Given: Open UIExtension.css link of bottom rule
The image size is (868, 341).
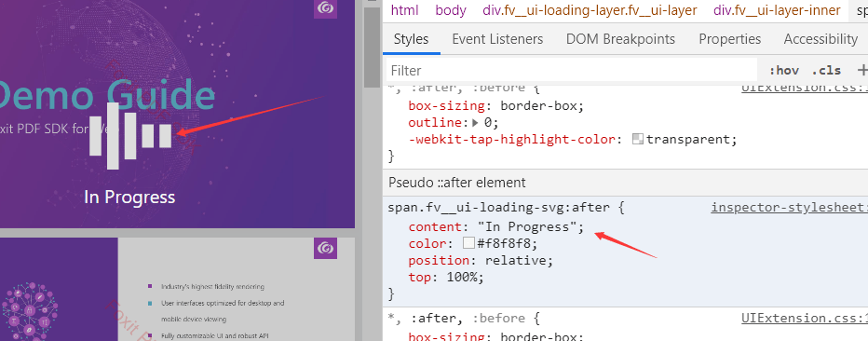Looking at the screenshot, I should [x=805, y=319].
